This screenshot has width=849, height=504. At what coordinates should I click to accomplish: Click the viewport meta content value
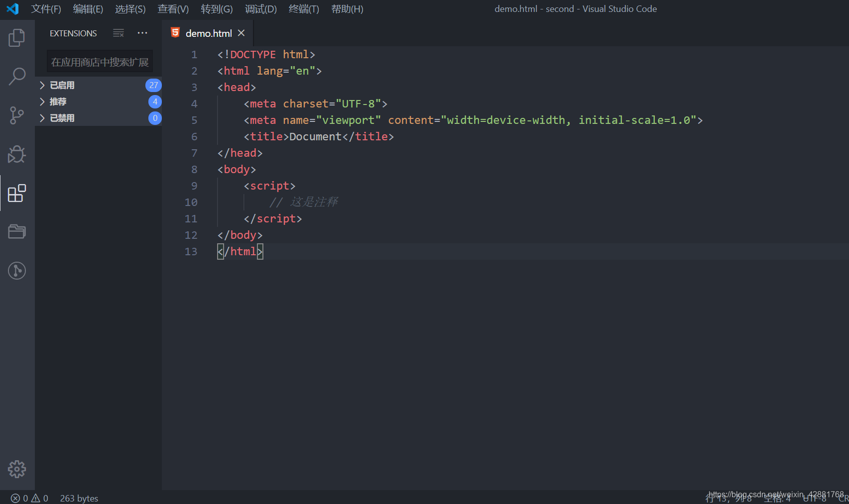click(x=569, y=120)
